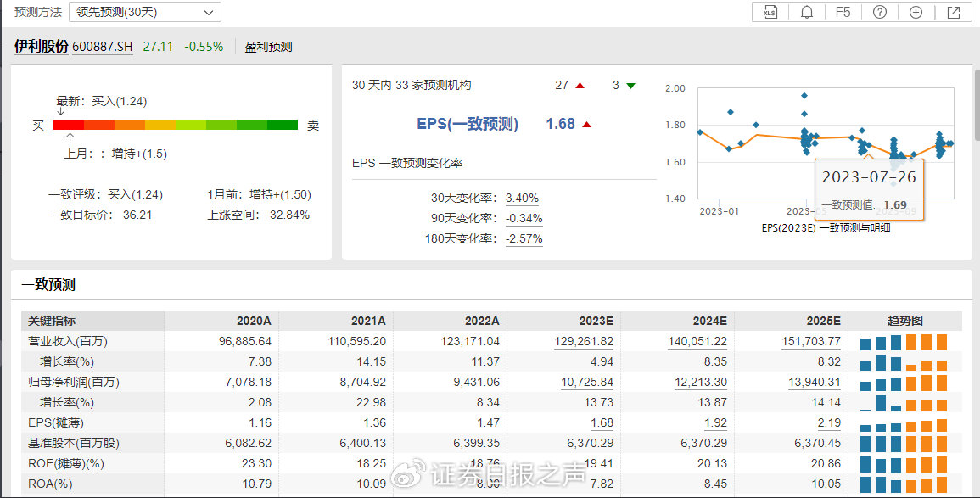
Task: Select the 营业收入(百万) row label
Action: (68, 342)
